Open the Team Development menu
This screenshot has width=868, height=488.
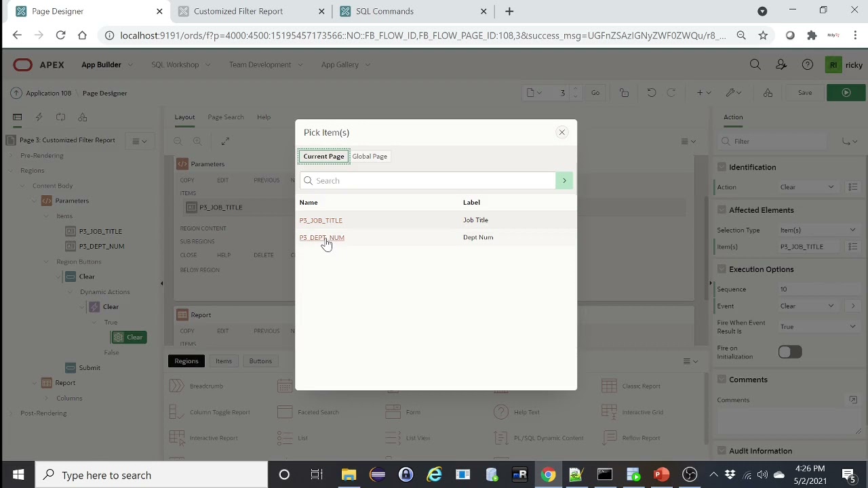pyautogui.click(x=266, y=64)
